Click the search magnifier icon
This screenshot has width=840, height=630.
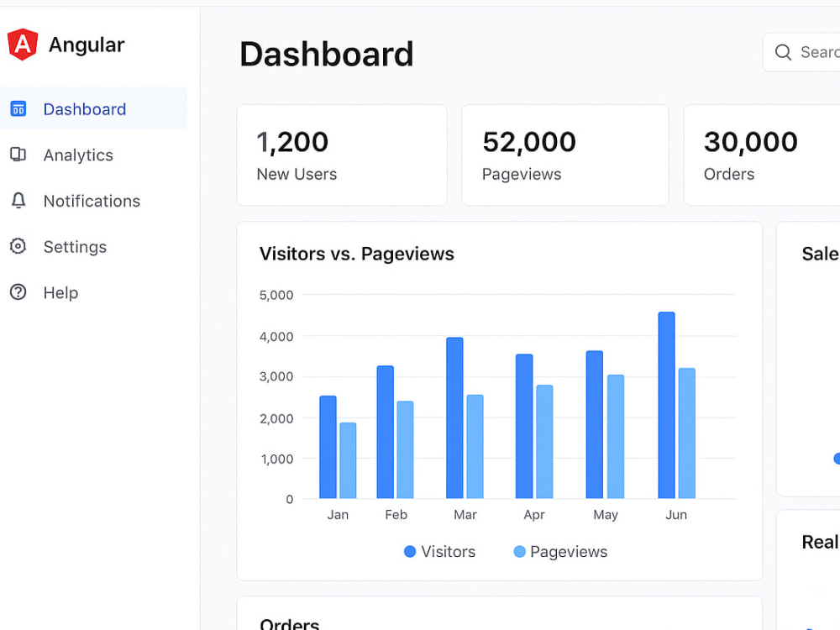tap(783, 52)
